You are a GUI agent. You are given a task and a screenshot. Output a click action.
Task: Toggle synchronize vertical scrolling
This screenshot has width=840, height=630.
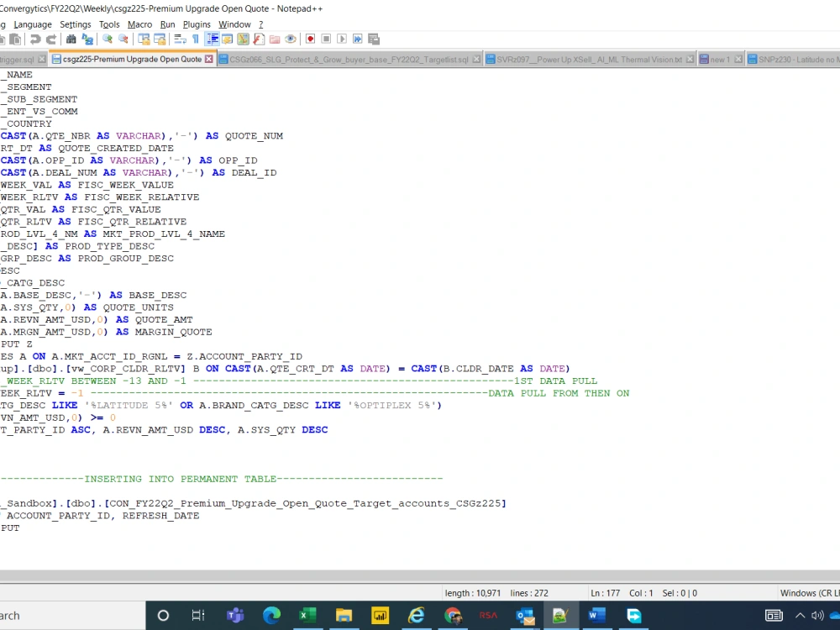[144, 39]
